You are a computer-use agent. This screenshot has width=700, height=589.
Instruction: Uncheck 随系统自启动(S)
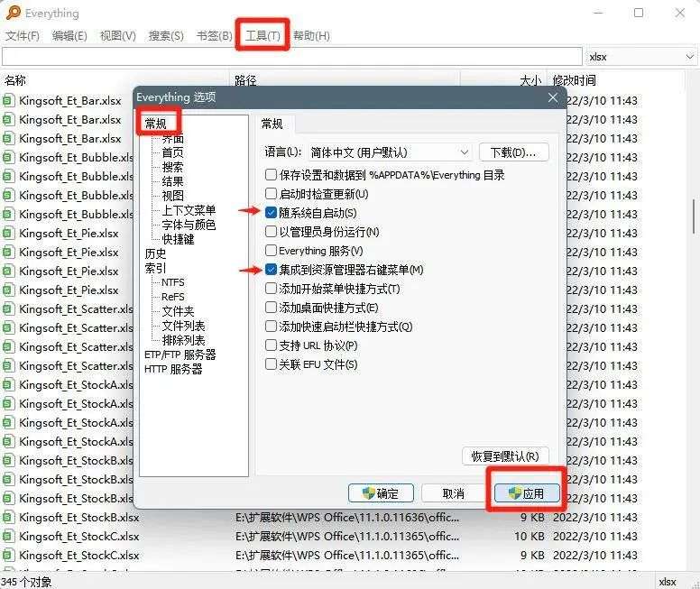click(x=271, y=213)
